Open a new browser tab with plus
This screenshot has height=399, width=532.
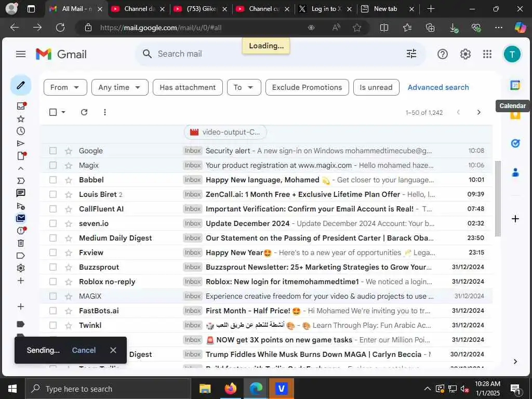[431, 9]
